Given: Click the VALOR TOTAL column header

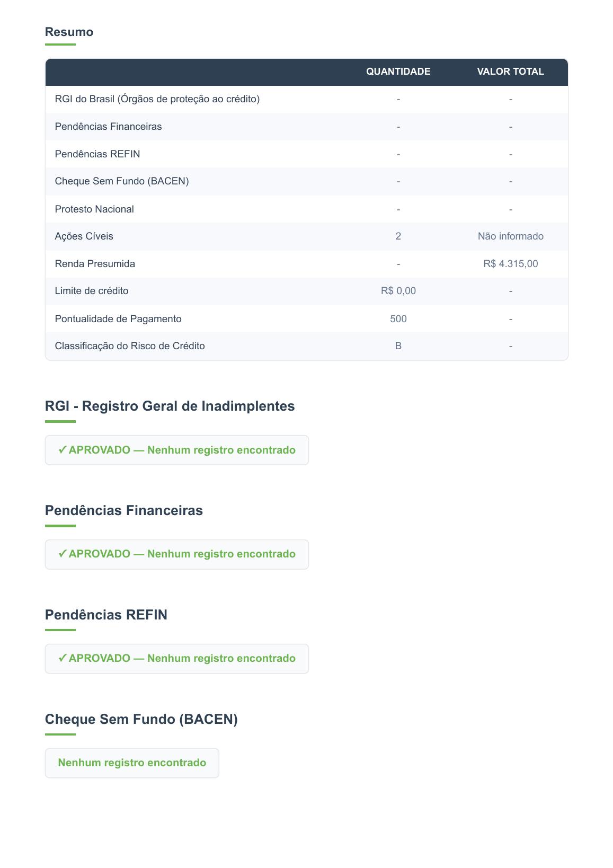Looking at the screenshot, I should pyautogui.click(x=510, y=72).
